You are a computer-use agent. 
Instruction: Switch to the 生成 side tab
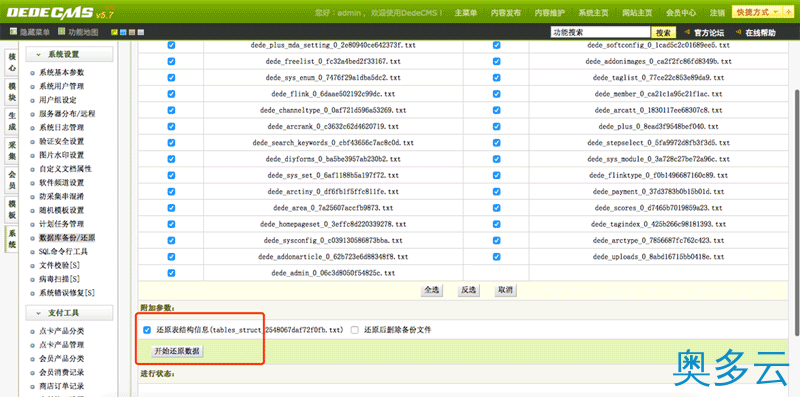tap(12, 121)
